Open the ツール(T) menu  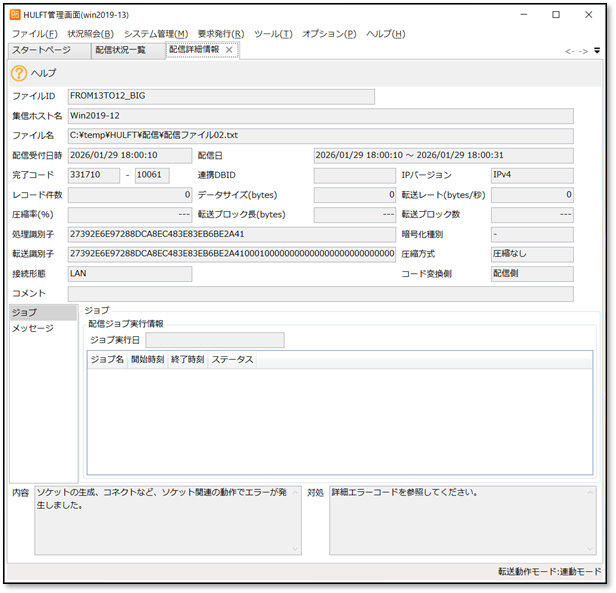tap(273, 34)
